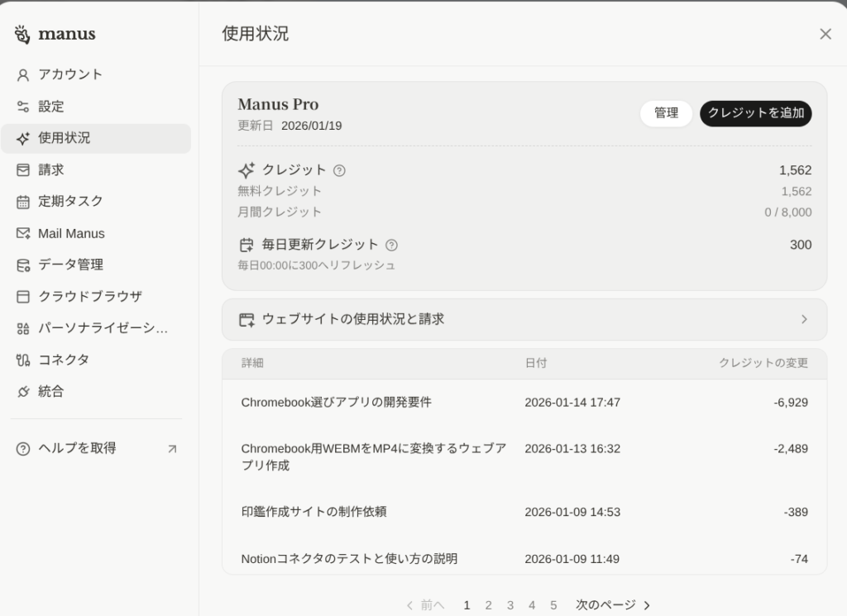Click the データ管理 database icon
The image size is (847, 616).
[23, 265]
